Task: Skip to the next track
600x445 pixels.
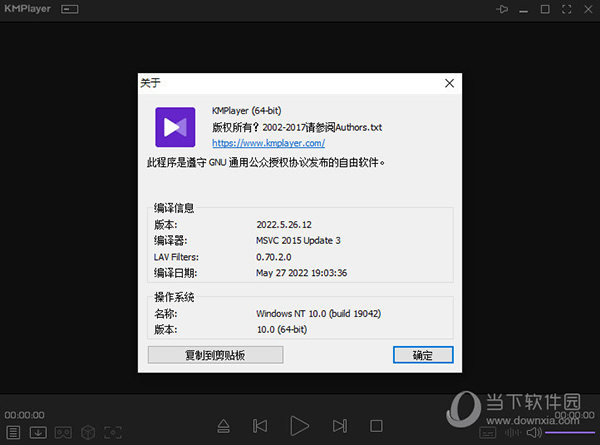Action: pyautogui.click(x=339, y=426)
